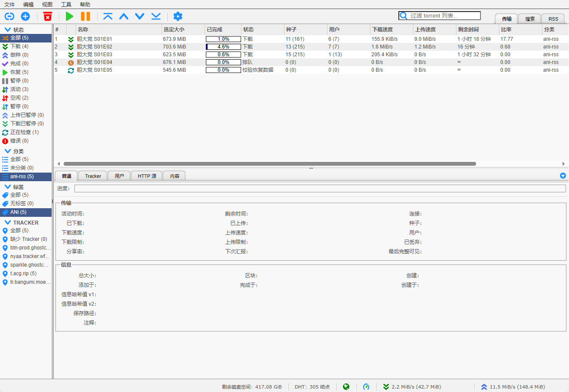Screen dimensions: 569x392
Task: Click the 过滤 torrent 列表 search field
Action: click(440, 16)
